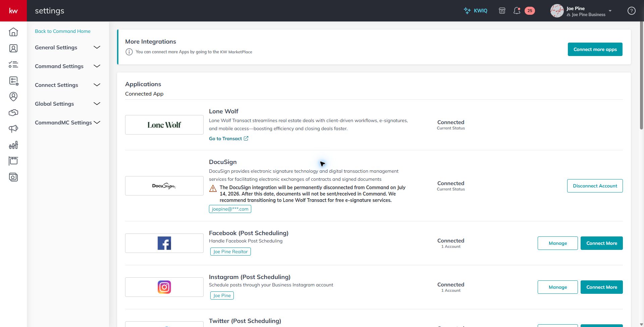Click the Twitter (Post Scheduling) heading

245,321
